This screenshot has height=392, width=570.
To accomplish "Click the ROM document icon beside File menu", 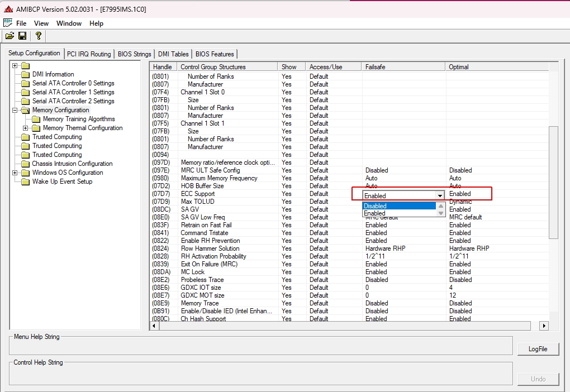I will click(x=8, y=23).
